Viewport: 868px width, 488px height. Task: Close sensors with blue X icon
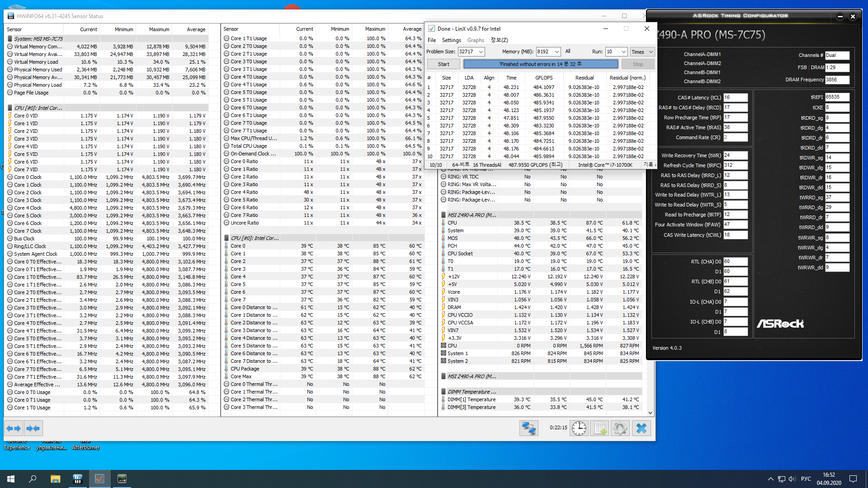tap(641, 428)
